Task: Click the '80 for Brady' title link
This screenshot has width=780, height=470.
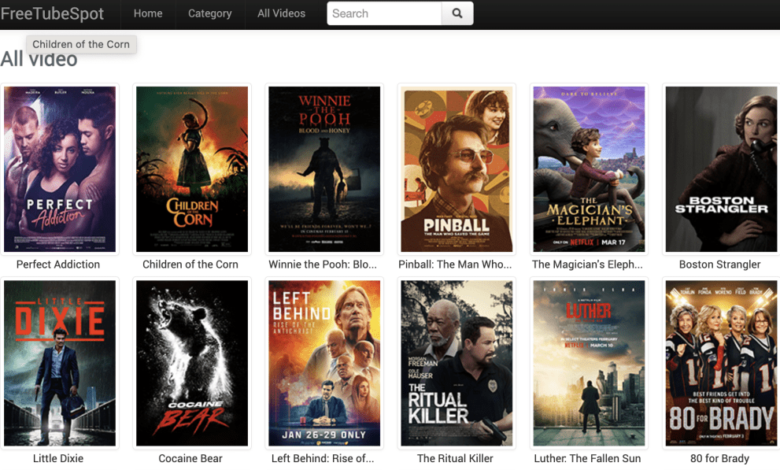Action: coord(720,459)
